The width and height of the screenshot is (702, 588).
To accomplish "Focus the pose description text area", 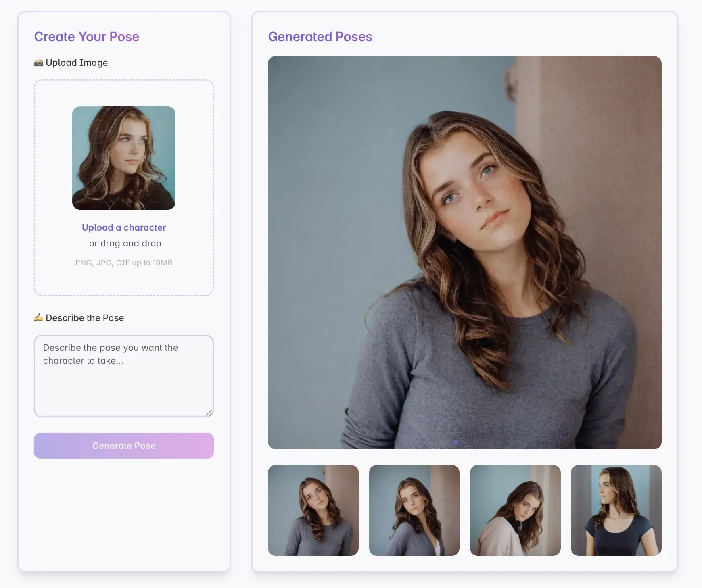I will click(124, 376).
